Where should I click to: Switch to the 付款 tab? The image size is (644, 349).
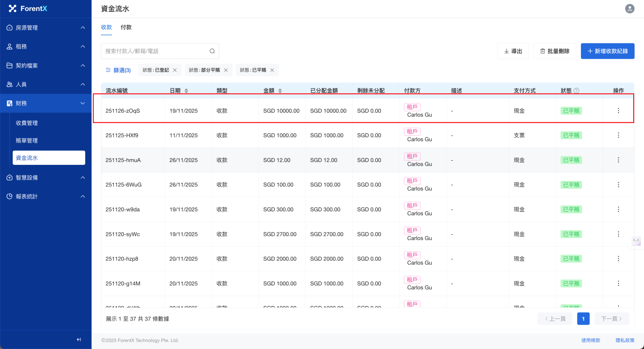tap(126, 27)
